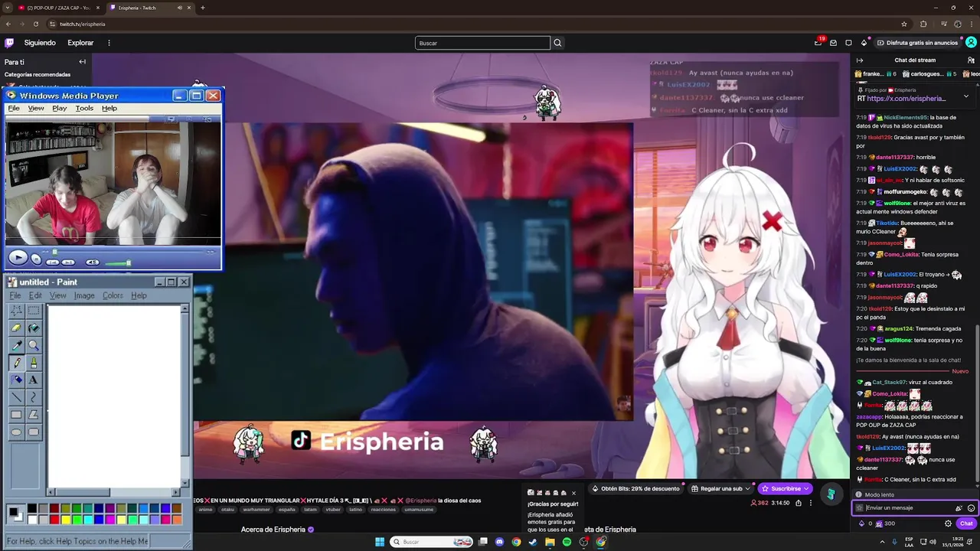The height and width of the screenshot is (551, 980).
Task: Select the Pick Color eyedropper in Paint
Action: point(16,345)
